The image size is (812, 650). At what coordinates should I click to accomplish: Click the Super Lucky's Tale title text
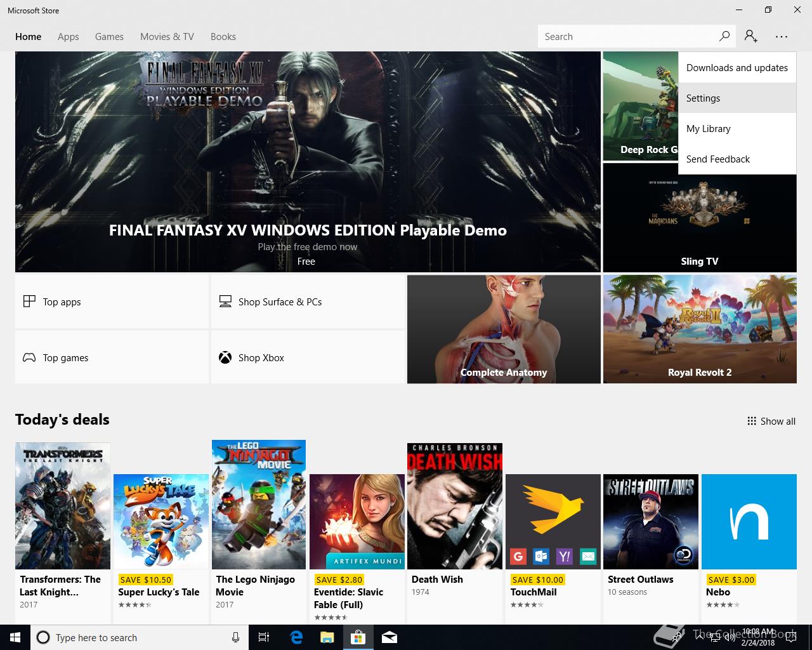[159, 592]
